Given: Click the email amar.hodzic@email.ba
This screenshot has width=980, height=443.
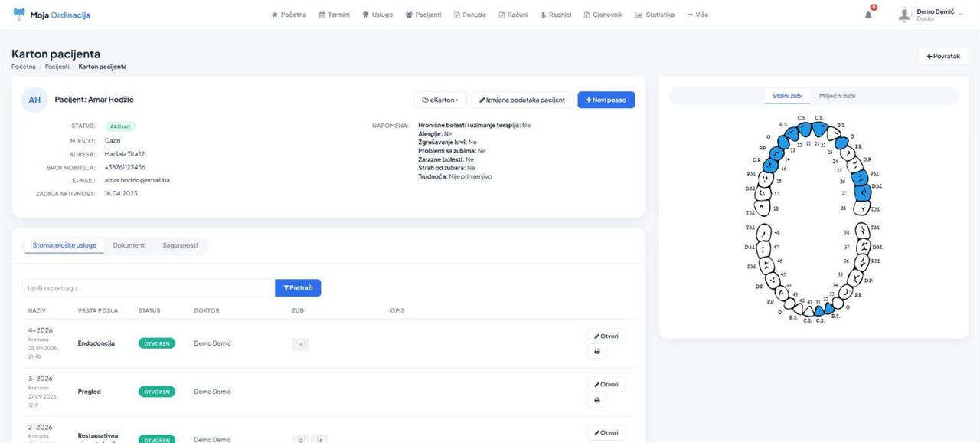Looking at the screenshot, I should [x=137, y=180].
